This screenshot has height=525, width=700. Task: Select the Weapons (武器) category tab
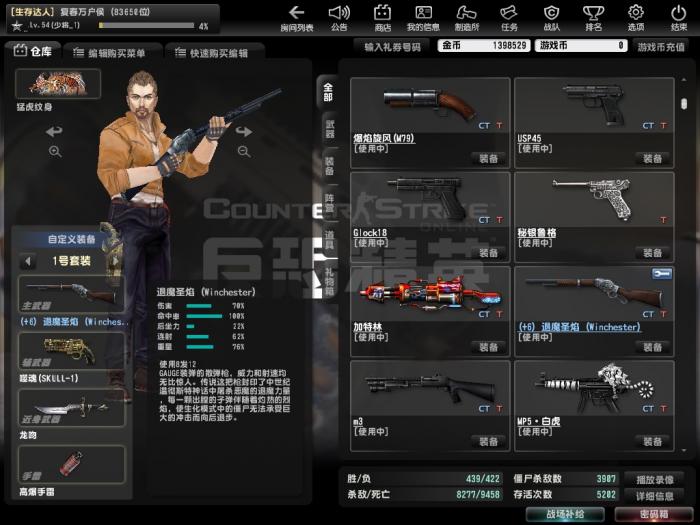click(329, 129)
